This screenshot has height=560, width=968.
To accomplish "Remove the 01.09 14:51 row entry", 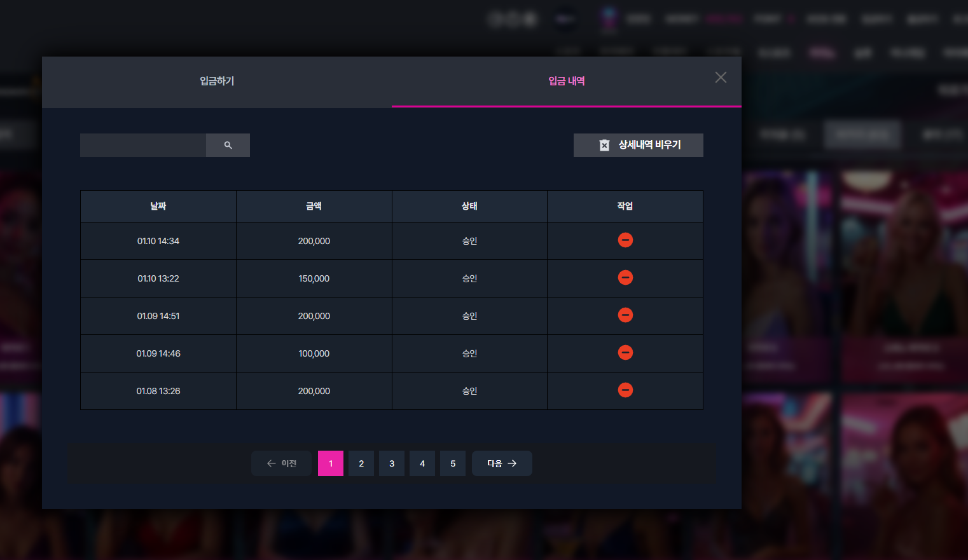I will (625, 315).
